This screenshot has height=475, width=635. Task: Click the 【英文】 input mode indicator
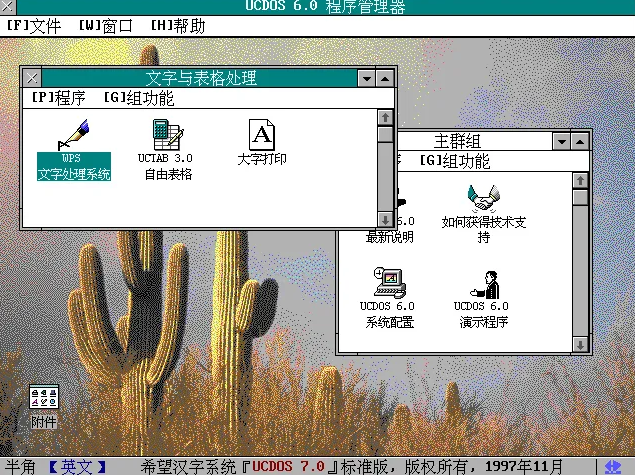[x=77, y=467]
